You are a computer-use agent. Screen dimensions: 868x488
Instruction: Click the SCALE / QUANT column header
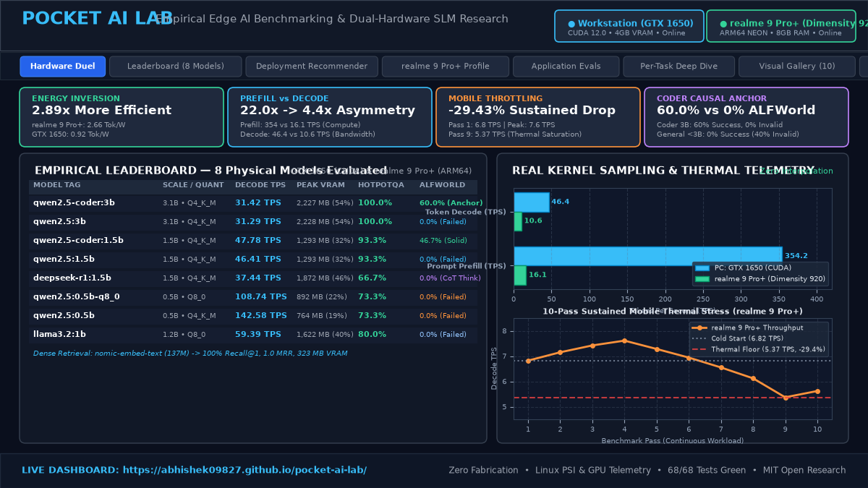tap(193, 185)
